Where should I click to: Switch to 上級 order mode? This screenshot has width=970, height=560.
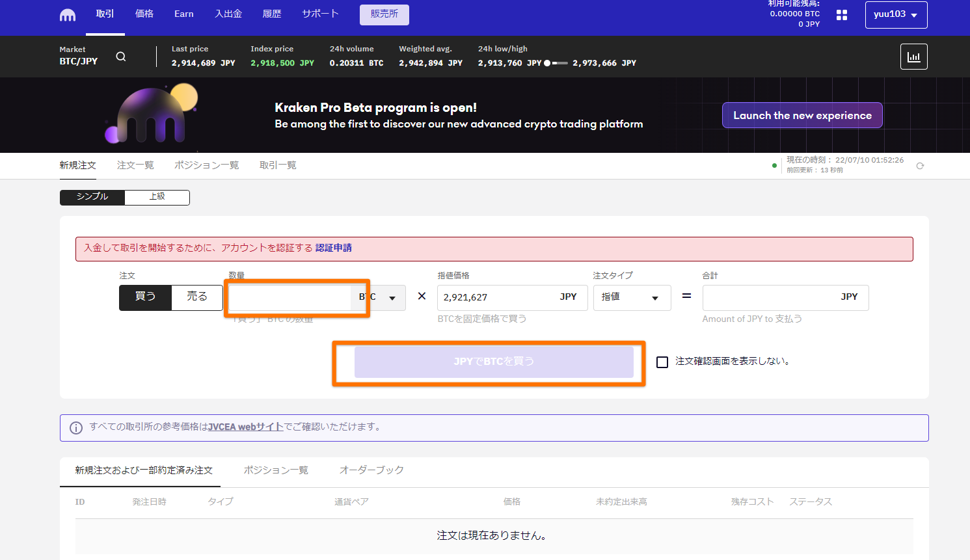pos(157,197)
